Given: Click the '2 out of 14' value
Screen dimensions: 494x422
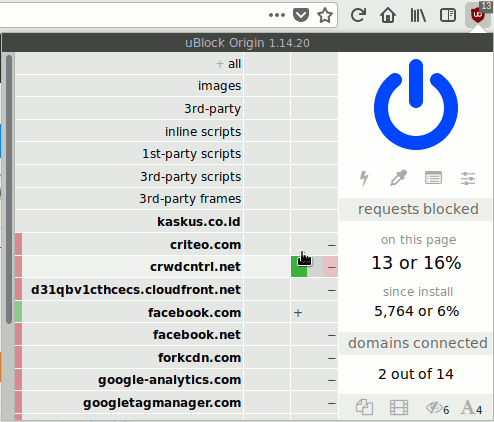Looking at the screenshot, I should click(416, 374).
